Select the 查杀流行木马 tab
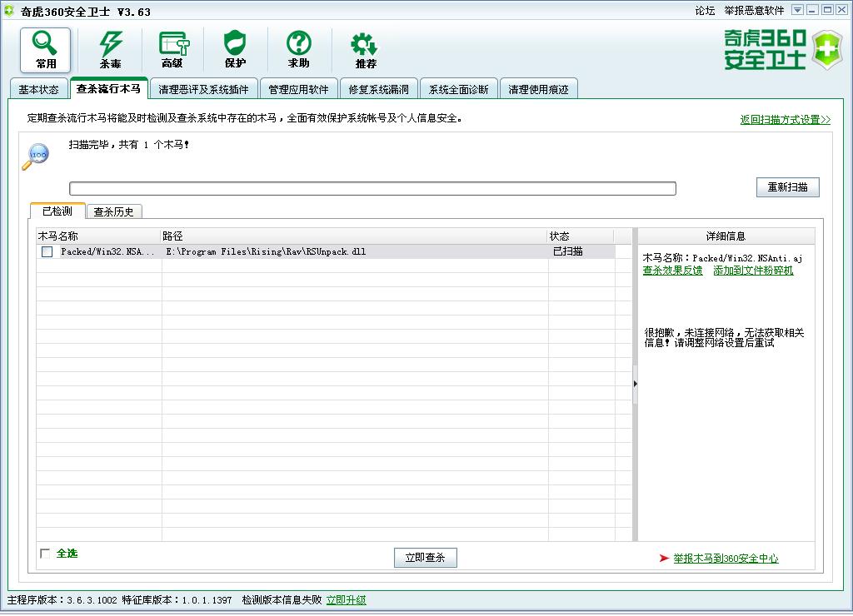The height and width of the screenshot is (616, 853). pos(109,88)
